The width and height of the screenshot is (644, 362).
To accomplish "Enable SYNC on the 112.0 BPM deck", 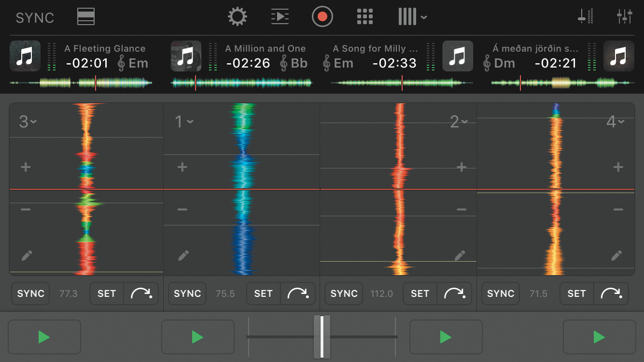I will coord(344,293).
